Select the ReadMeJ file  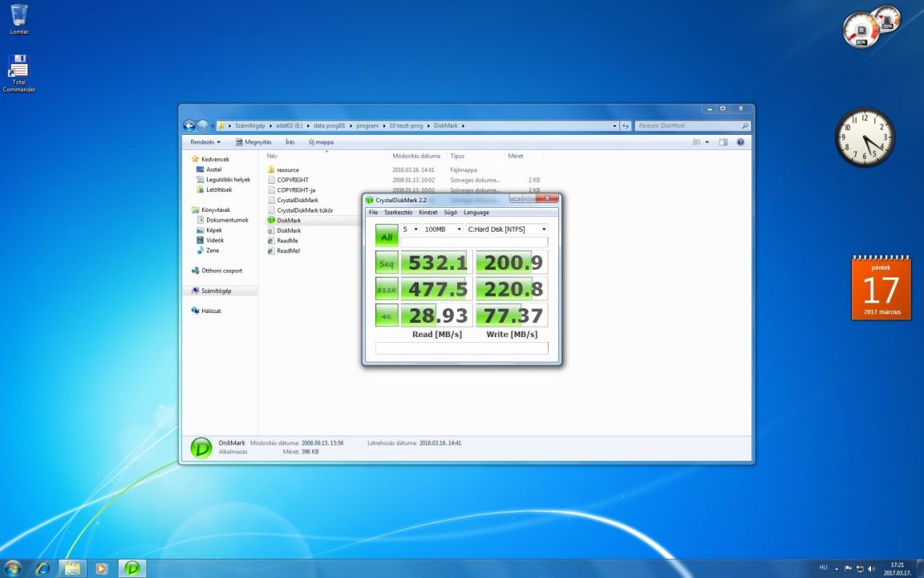(x=288, y=250)
